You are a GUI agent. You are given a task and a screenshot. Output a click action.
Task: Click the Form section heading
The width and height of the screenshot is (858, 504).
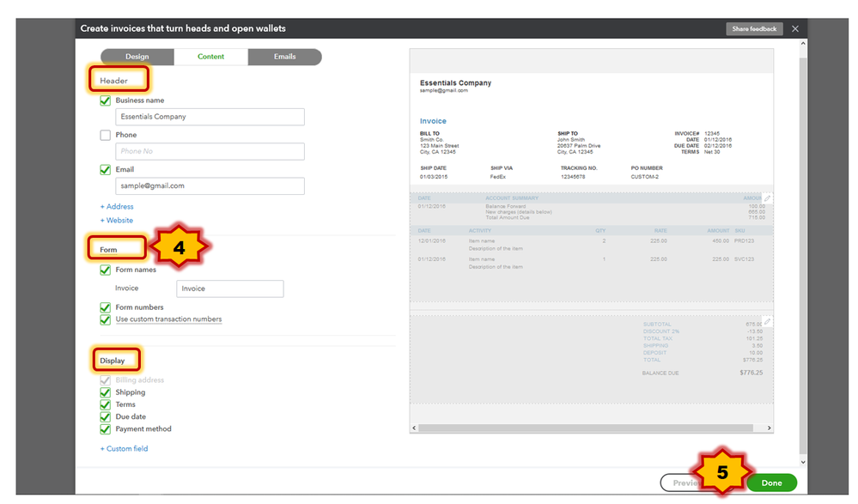click(108, 250)
